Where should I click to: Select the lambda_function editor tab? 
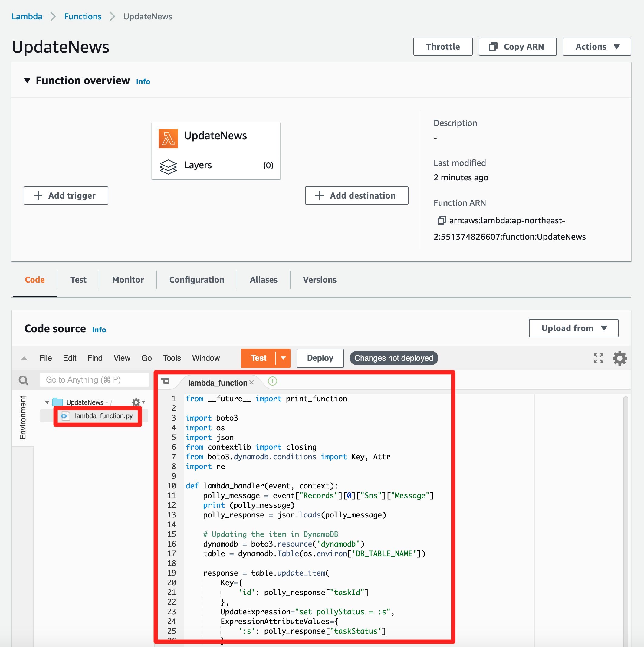[217, 383]
